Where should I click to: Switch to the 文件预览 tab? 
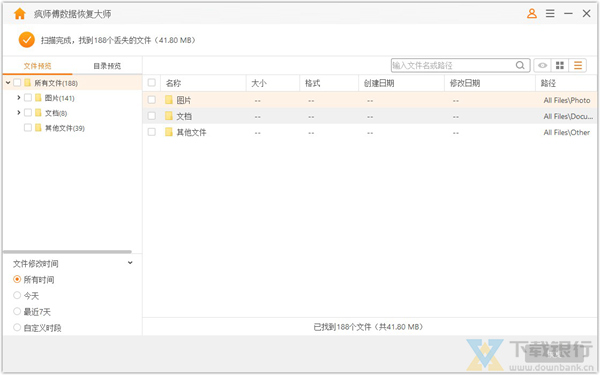click(x=38, y=66)
